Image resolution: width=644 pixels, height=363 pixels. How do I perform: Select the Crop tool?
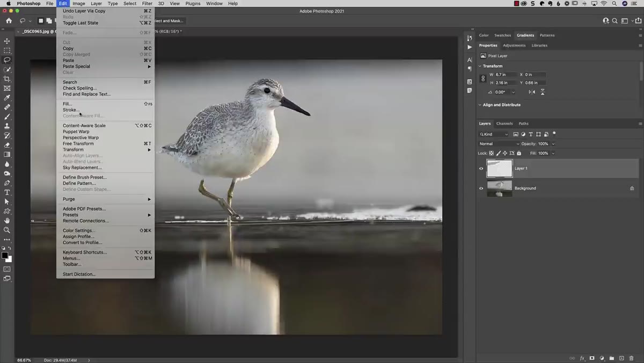click(7, 79)
